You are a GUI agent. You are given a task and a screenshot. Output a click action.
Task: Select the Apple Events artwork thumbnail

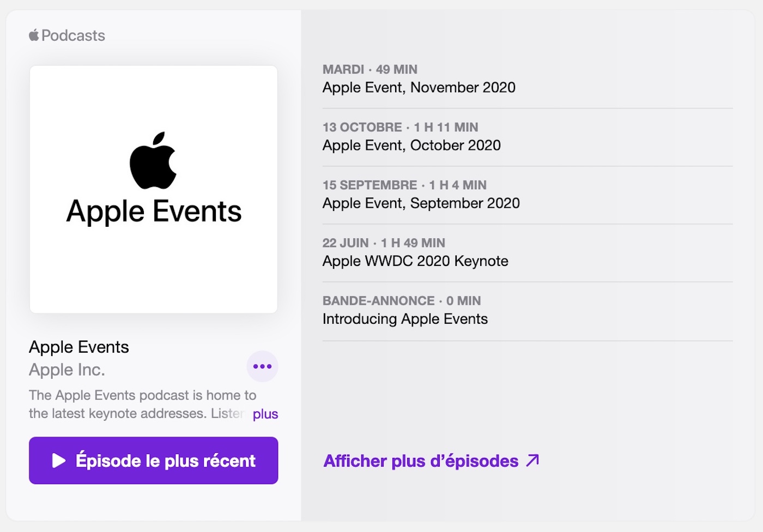coord(154,189)
